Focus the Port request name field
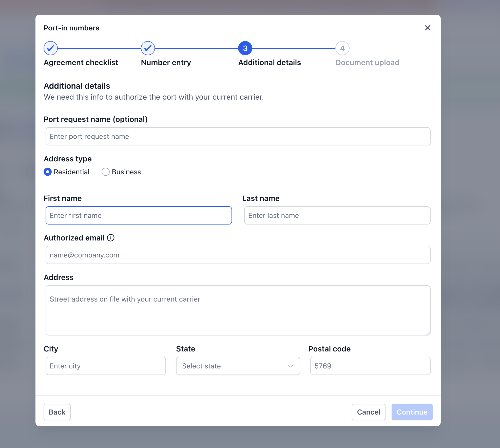 coord(238,136)
